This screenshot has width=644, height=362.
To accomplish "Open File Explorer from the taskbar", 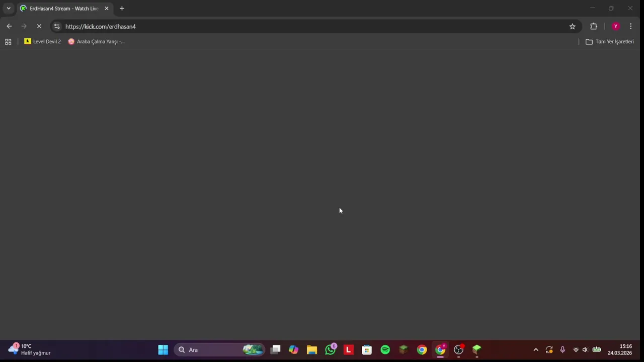I will tap(312, 350).
